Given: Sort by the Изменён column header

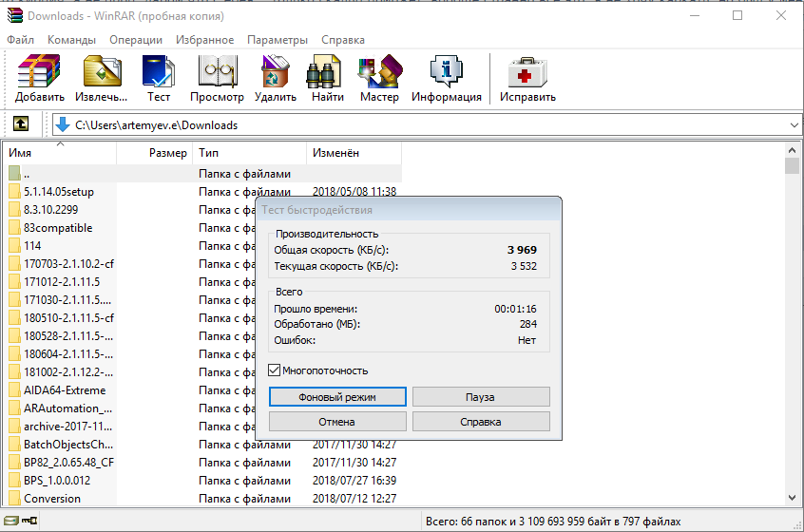Looking at the screenshot, I should (x=354, y=153).
